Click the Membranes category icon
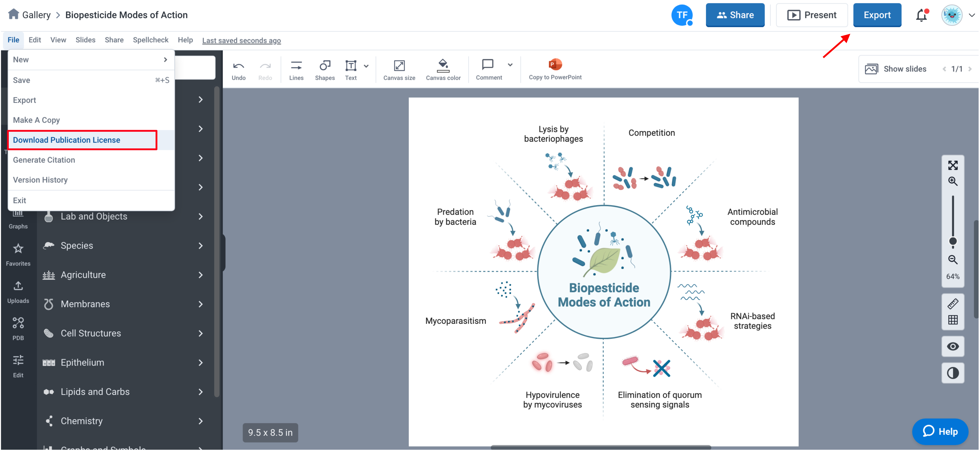980x451 pixels. coord(49,304)
